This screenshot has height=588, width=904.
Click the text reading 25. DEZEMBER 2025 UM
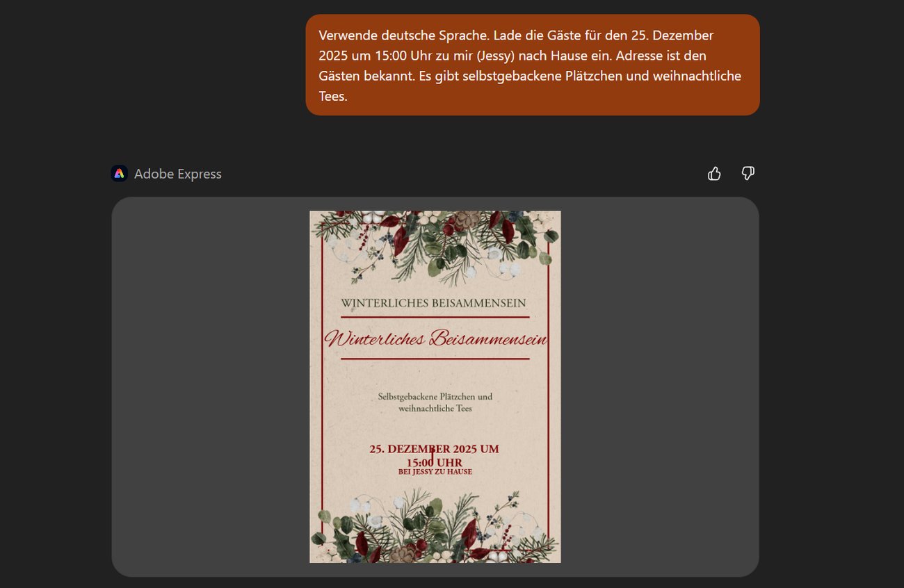pos(435,448)
